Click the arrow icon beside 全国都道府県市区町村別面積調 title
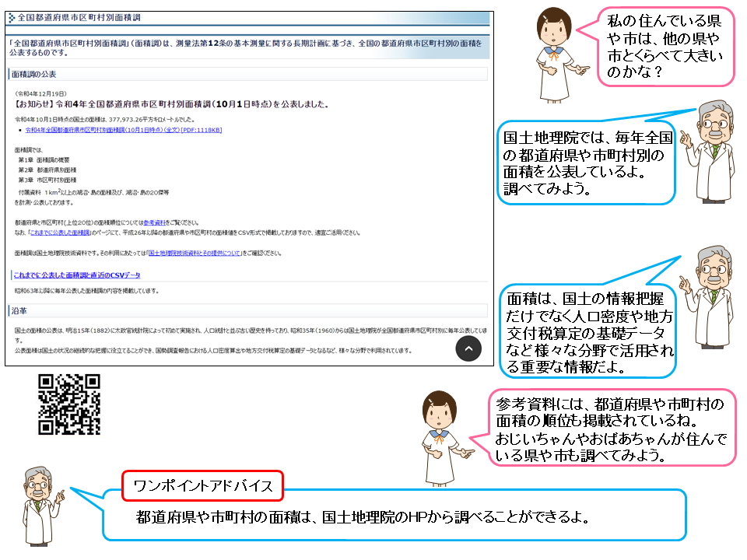 [12, 18]
